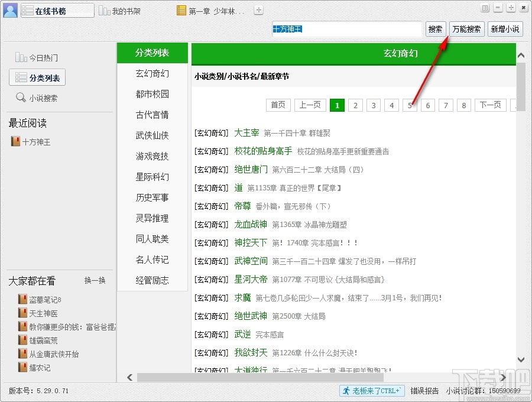
Task: Go to the next page with 下一页
Action: pyautogui.click(x=490, y=105)
